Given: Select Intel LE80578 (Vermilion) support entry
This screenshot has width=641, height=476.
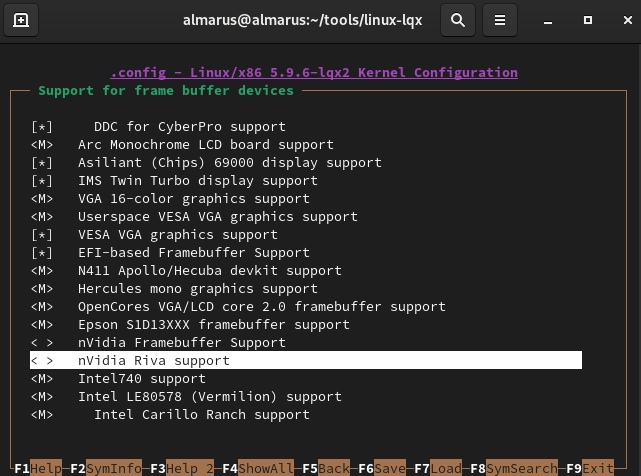Looking at the screenshot, I should coord(210,397).
